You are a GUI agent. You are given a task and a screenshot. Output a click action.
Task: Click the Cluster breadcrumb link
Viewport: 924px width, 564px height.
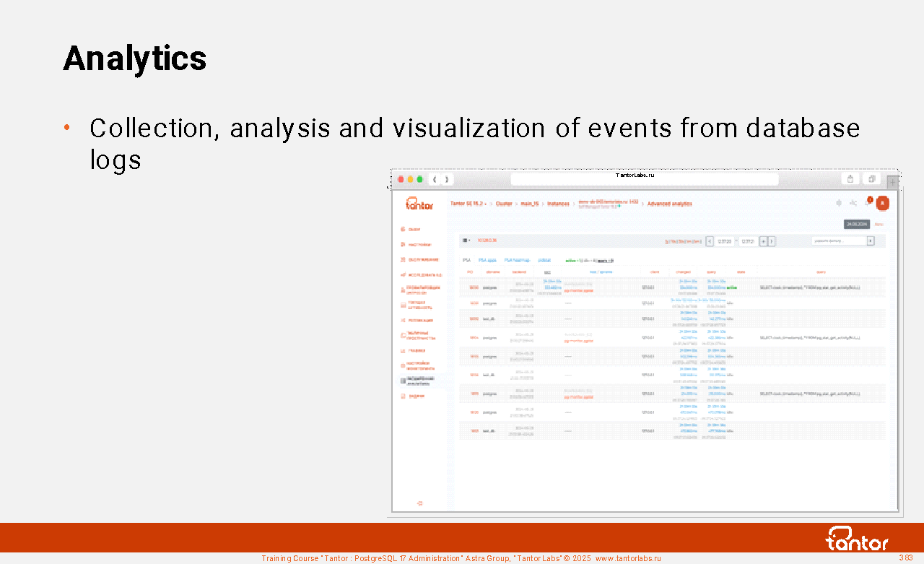coord(504,204)
